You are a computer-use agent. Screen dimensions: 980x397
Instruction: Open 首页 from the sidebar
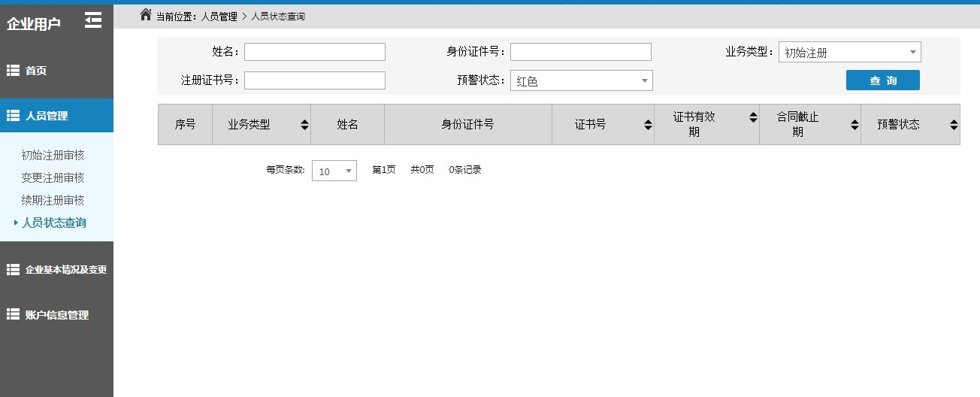pos(35,71)
